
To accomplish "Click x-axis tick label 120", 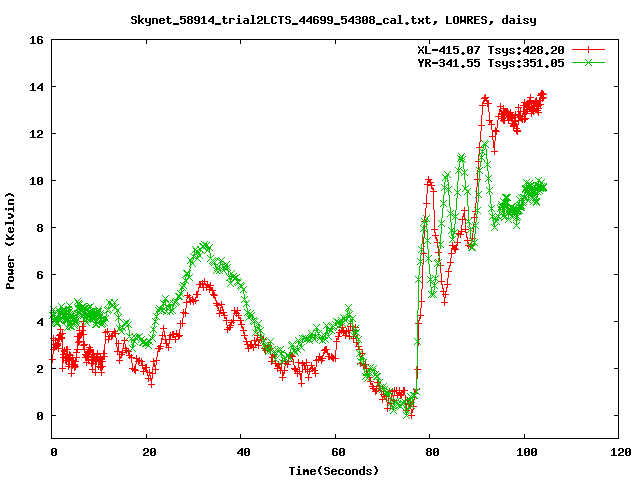I will (x=621, y=452).
